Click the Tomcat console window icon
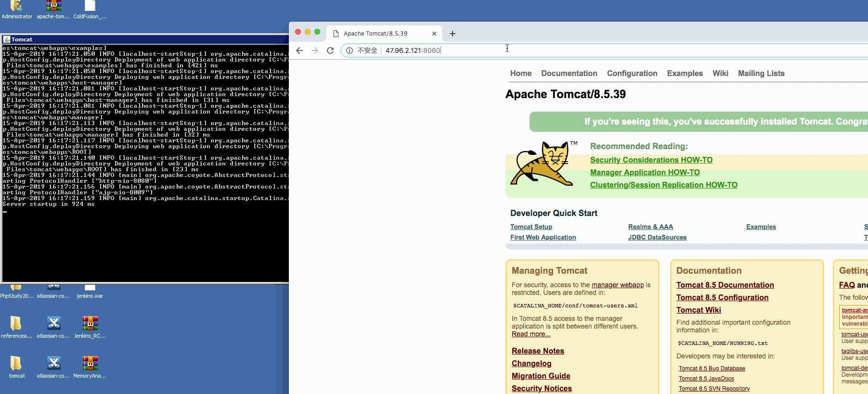Viewport: 868px width, 394px height. [x=7, y=39]
